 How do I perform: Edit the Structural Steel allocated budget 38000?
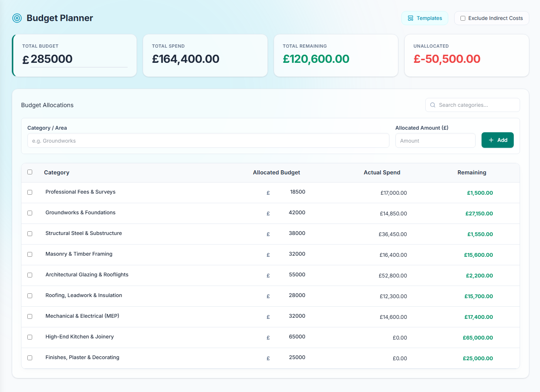(x=292, y=234)
